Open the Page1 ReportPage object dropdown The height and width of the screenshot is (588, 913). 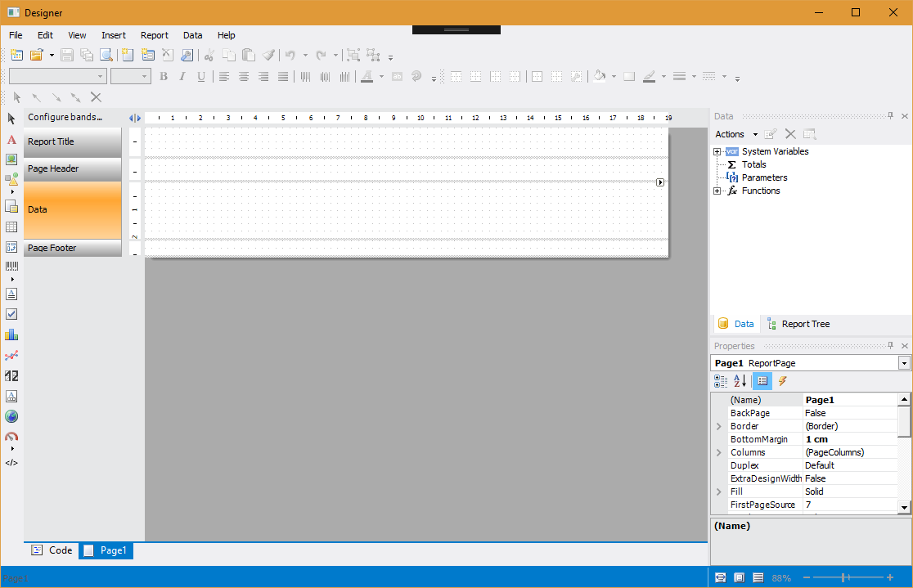pyautogui.click(x=904, y=363)
